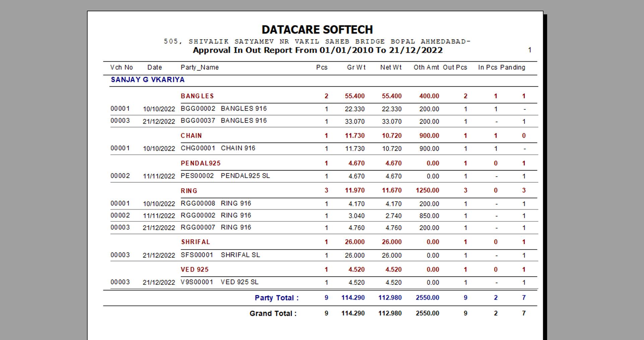
Task: Select item V9S00001 VED 925 SL
Action: pyautogui.click(x=219, y=282)
